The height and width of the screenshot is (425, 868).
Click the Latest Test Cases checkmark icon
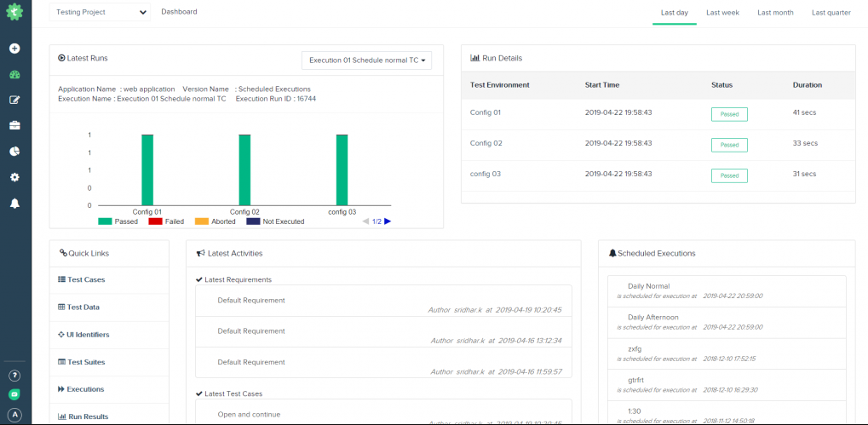pos(199,394)
